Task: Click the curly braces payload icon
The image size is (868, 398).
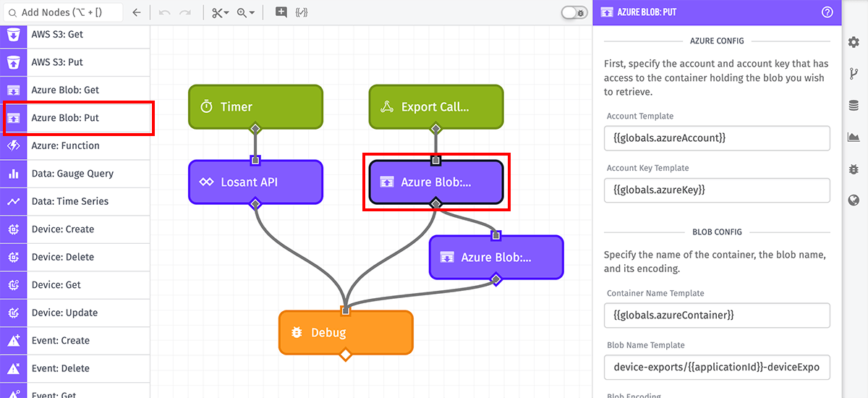Action: [302, 12]
